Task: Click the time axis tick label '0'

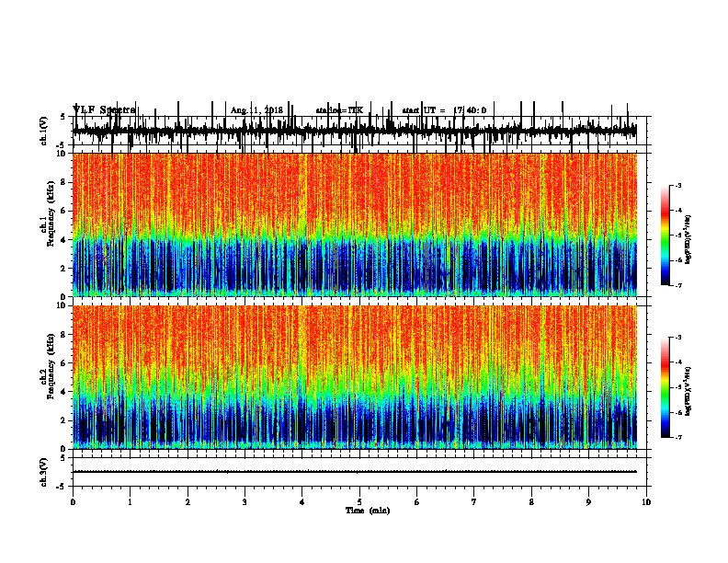Action: (x=73, y=502)
